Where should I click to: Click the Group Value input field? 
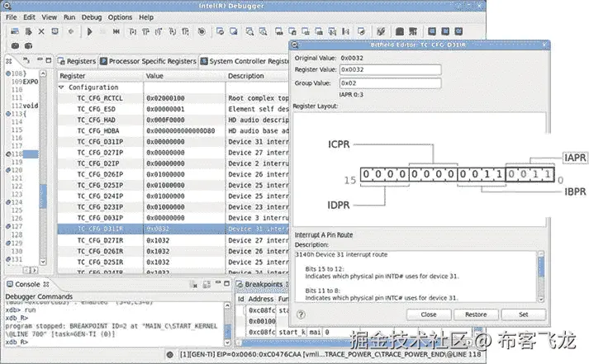390,83
